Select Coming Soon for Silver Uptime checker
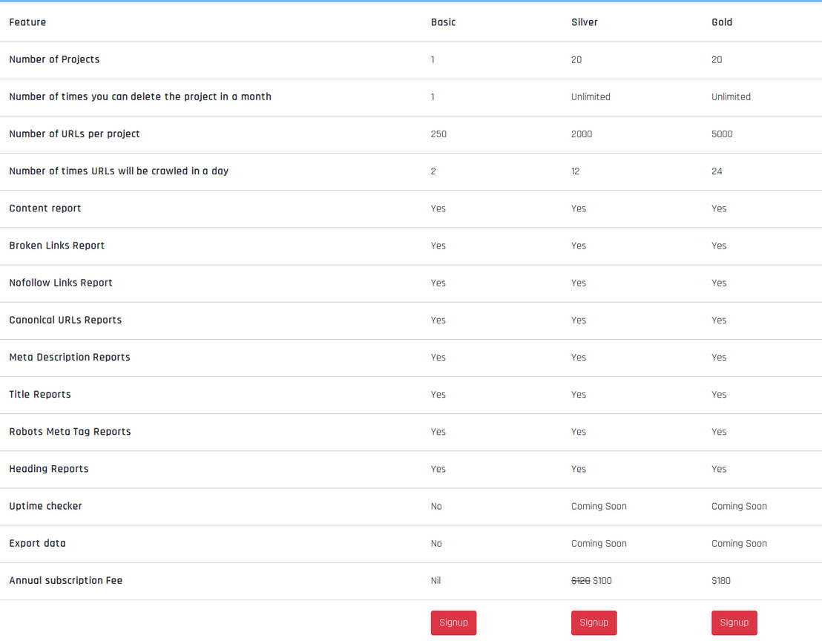 coord(598,506)
